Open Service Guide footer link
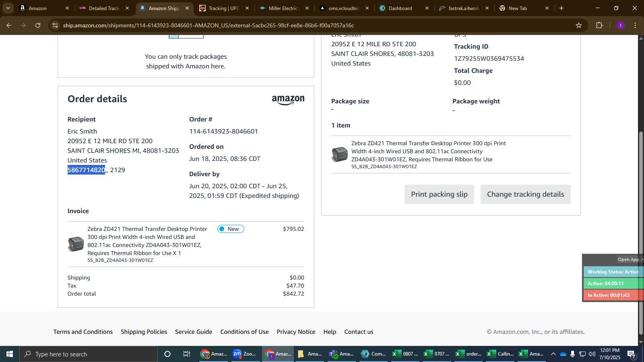This screenshot has width=644, height=362. pos(194,332)
